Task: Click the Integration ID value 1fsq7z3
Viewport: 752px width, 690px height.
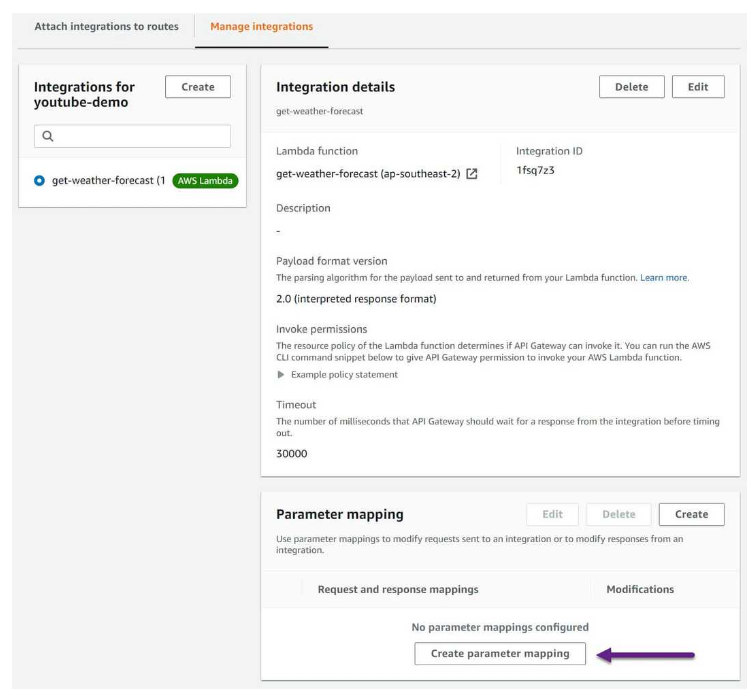Action: (x=535, y=171)
